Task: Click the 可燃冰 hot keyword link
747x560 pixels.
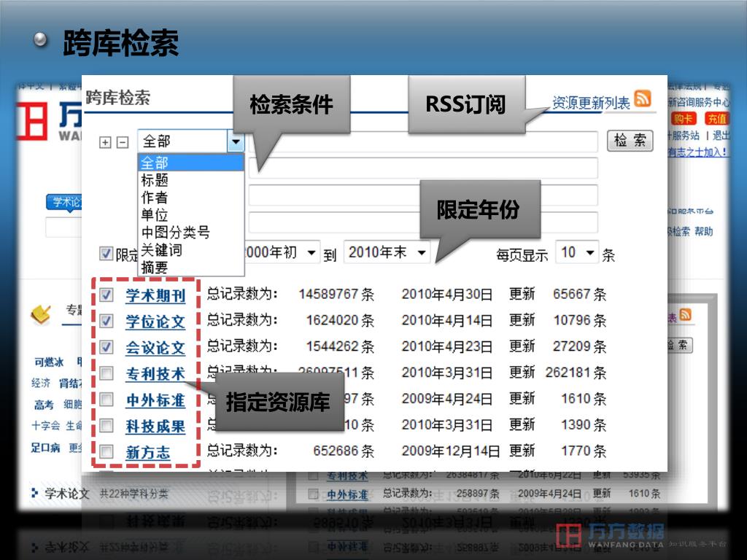Action: [49, 362]
